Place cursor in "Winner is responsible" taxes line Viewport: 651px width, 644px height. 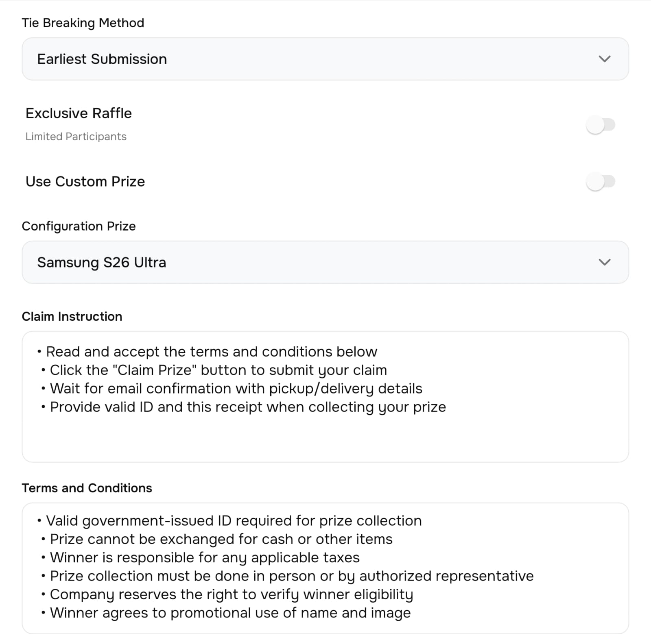(x=205, y=557)
